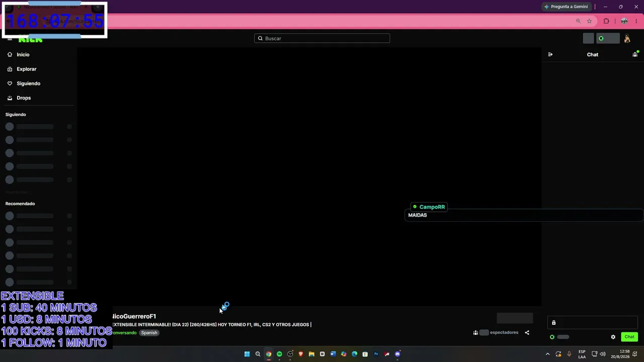Click the browser zoom magnifier icon
The image size is (644, 362).
click(578, 21)
